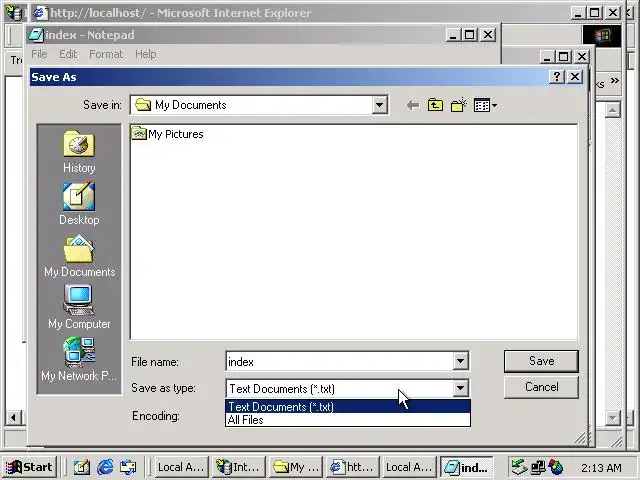640x480 pixels.
Task: Open the View menu button
Action: pyautogui.click(x=485, y=105)
